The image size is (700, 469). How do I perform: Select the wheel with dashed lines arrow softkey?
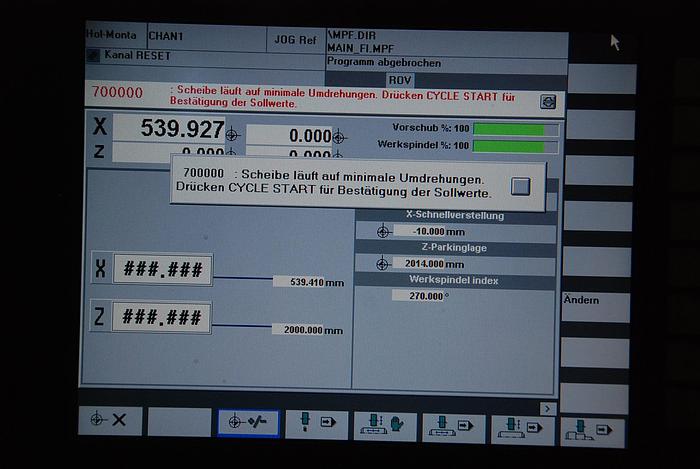tap(522, 430)
